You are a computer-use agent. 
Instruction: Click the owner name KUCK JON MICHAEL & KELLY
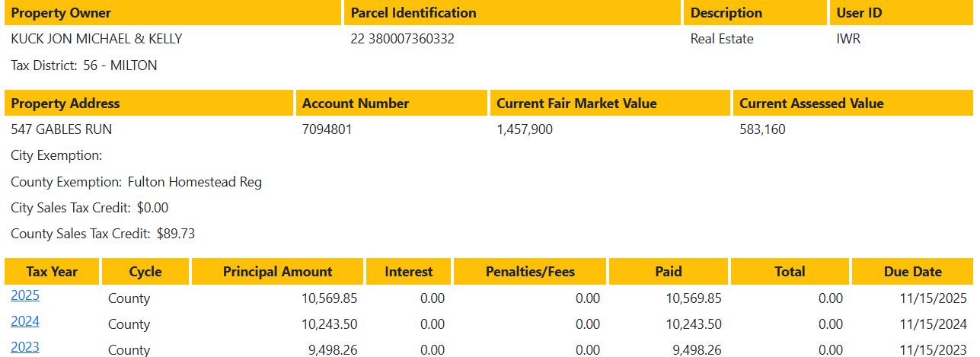coord(97,39)
